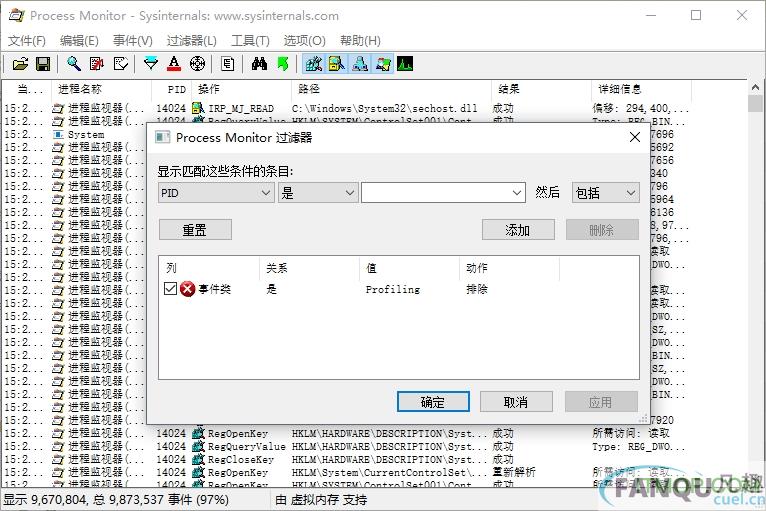Screen dimensions: 766x511
Task: Click the 重新解析 result cell
Action: (x=514, y=472)
